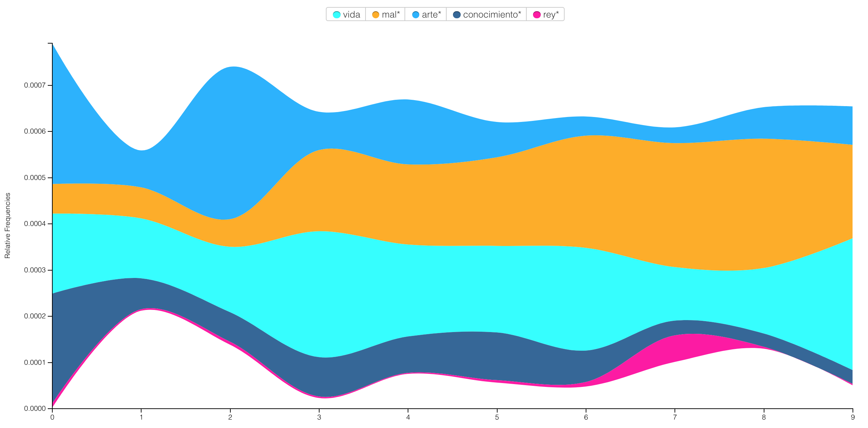Click the x-axis tick labeled 5

[x=497, y=417]
